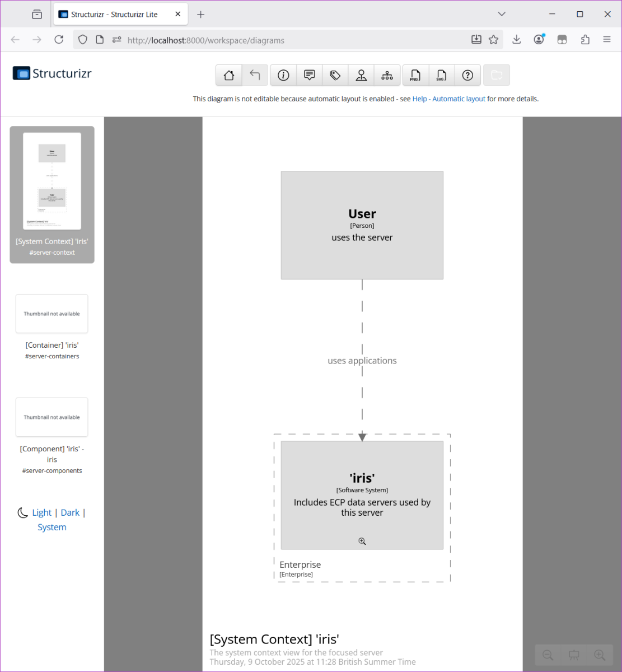
Task: Click the tags icon in toolbar
Action: click(335, 75)
